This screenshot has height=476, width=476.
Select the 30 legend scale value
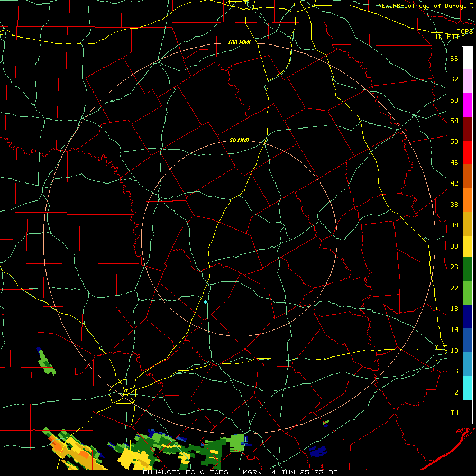coord(454,246)
